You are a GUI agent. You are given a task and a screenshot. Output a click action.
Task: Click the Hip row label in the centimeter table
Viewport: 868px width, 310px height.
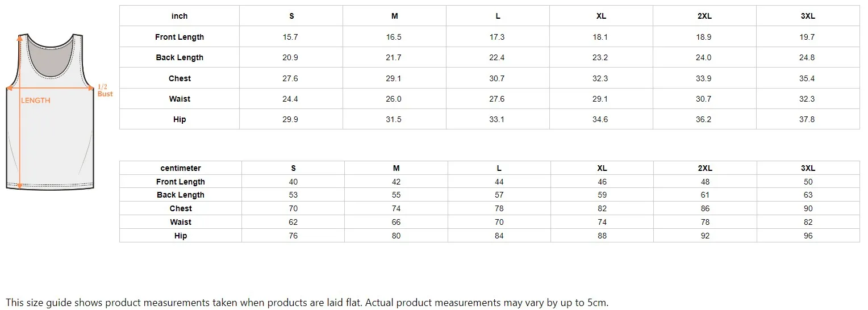[181, 236]
